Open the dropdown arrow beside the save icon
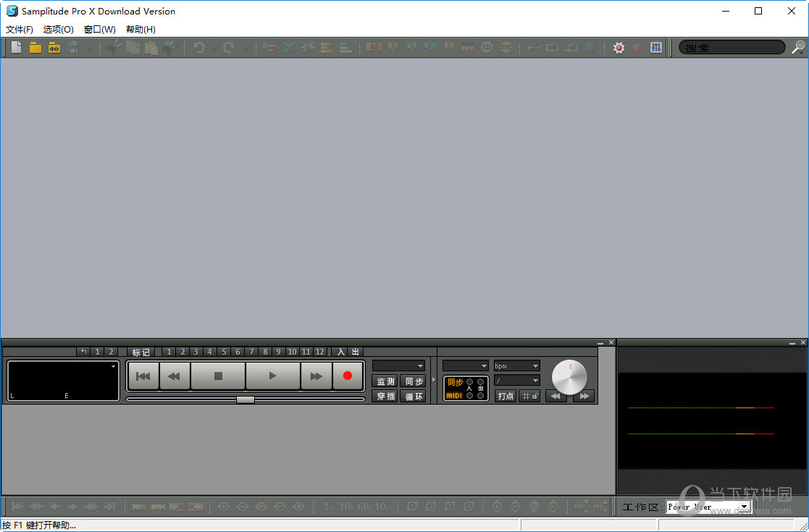Image resolution: width=809 pixels, height=532 pixels. coord(88,49)
